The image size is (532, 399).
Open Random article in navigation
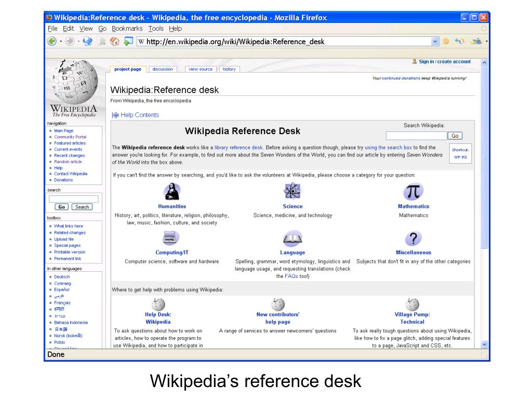click(x=68, y=162)
